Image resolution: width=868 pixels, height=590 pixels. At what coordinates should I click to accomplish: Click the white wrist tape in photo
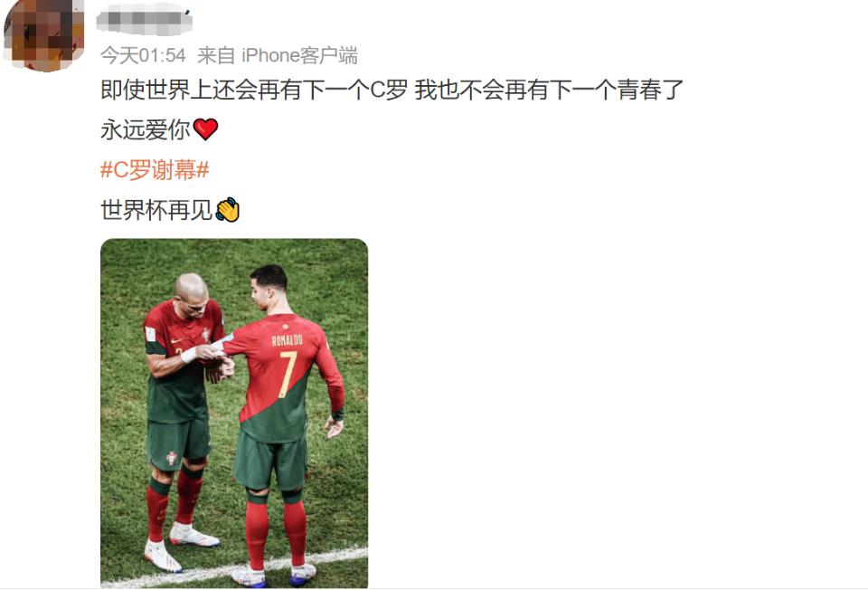tap(189, 355)
